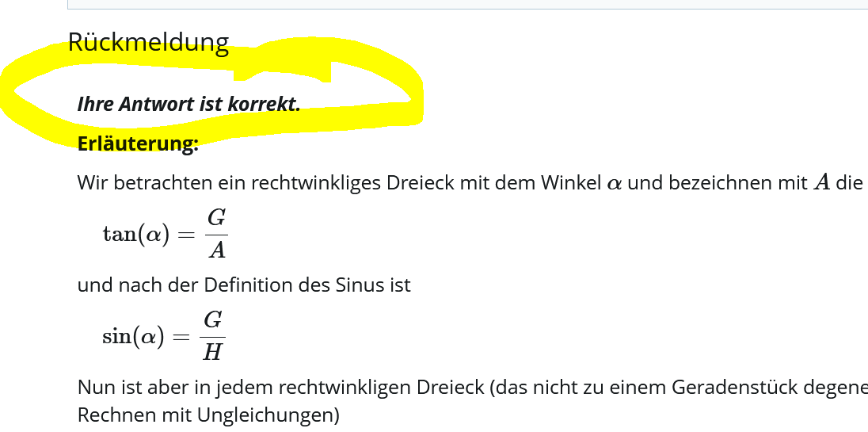868x432 pixels.
Task: Click denominator H of the sine fraction
Action: [212, 352]
